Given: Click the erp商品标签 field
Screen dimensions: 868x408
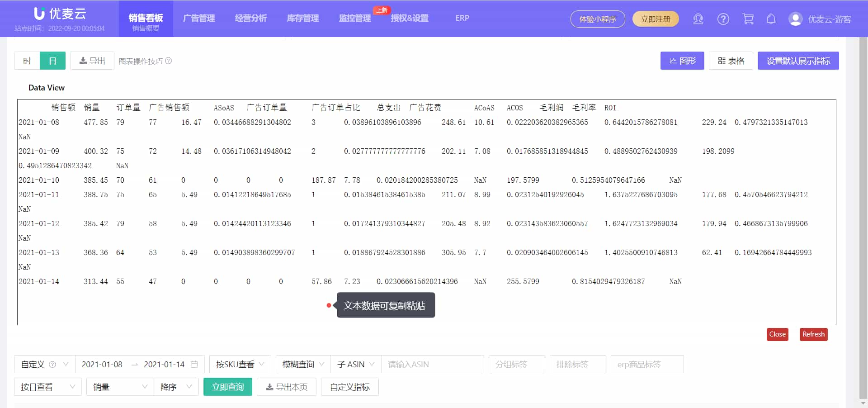Looking at the screenshot, I should coord(647,364).
